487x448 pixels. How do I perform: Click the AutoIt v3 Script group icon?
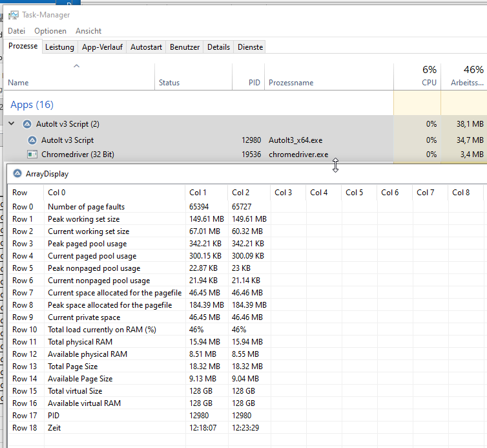[27, 124]
